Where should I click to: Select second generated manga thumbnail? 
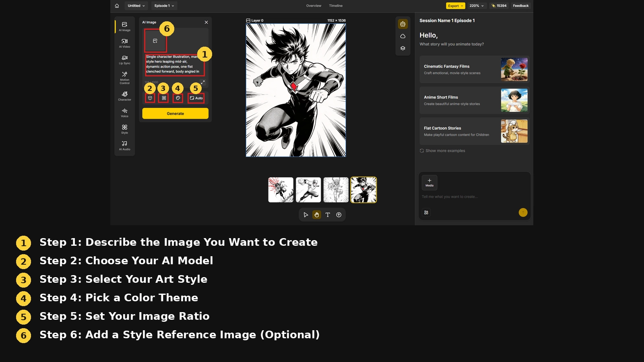tap(308, 190)
